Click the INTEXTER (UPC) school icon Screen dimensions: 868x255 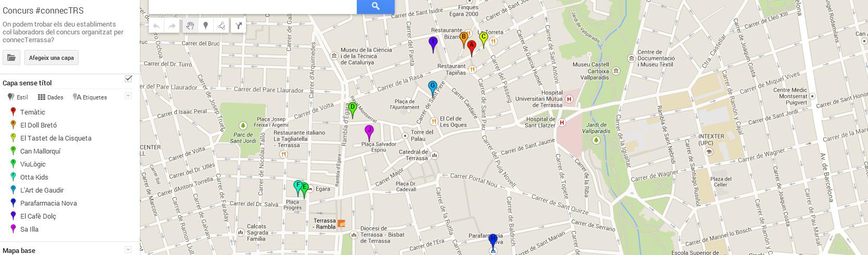[708, 151]
